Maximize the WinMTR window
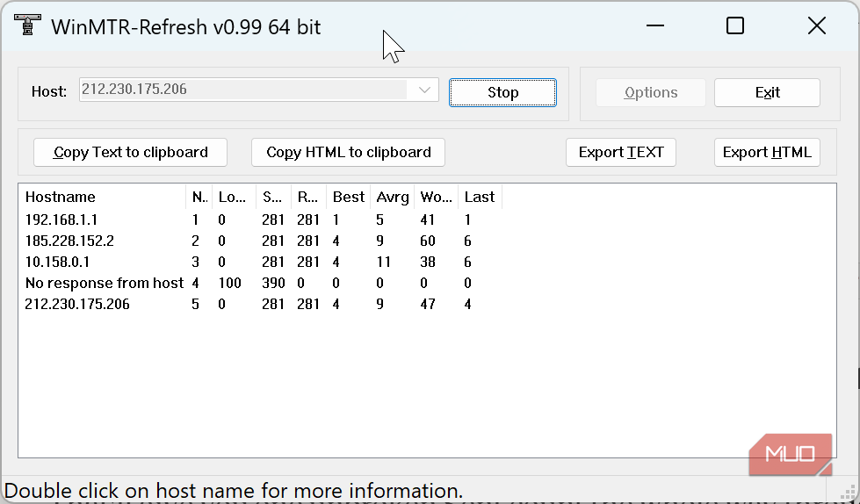Screen dimensions: 860x504 pyautogui.click(x=735, y=25)
